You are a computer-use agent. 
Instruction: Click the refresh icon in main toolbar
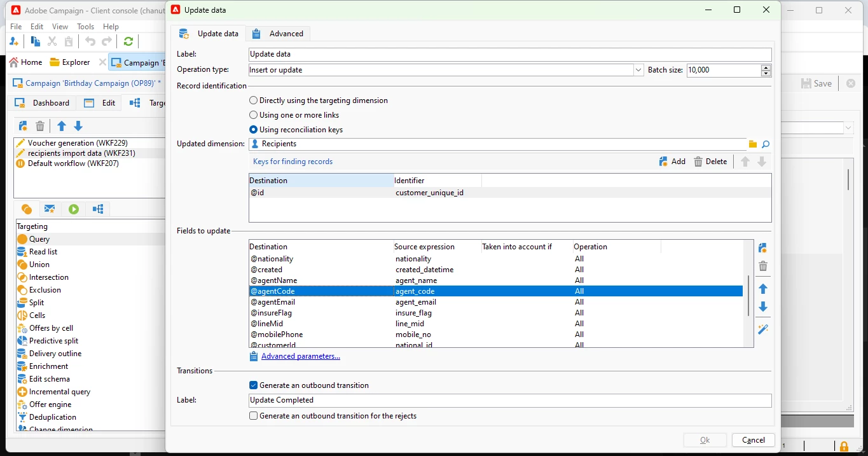click(x=128, y=41)
